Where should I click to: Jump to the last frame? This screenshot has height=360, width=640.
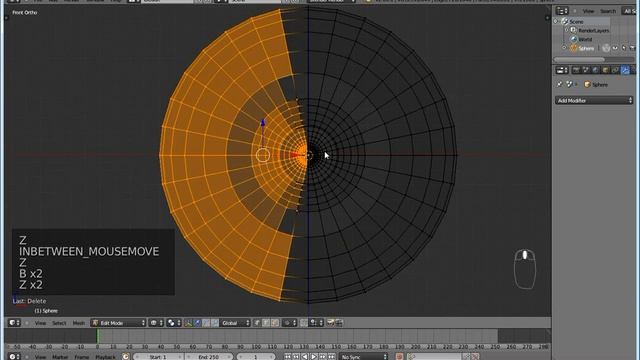click(x=331, y=357)
